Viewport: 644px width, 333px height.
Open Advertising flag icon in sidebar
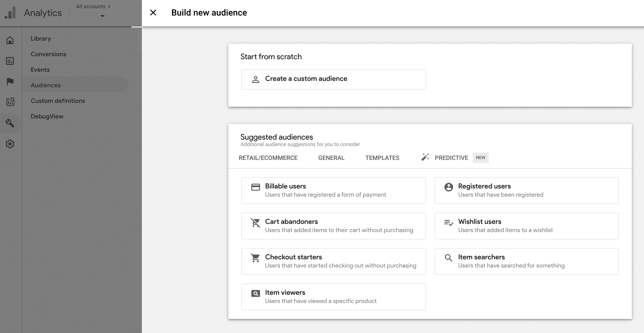[10, 81]
